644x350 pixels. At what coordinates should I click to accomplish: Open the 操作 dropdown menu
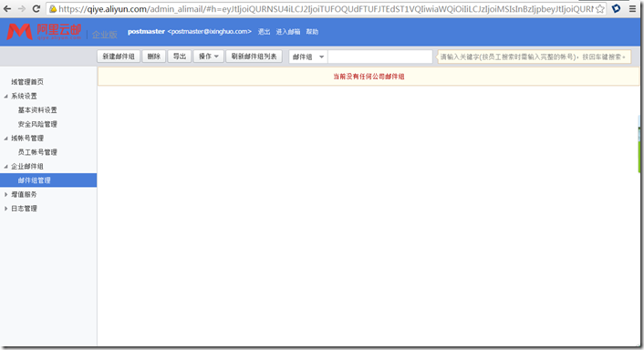(x=209, y=57)
